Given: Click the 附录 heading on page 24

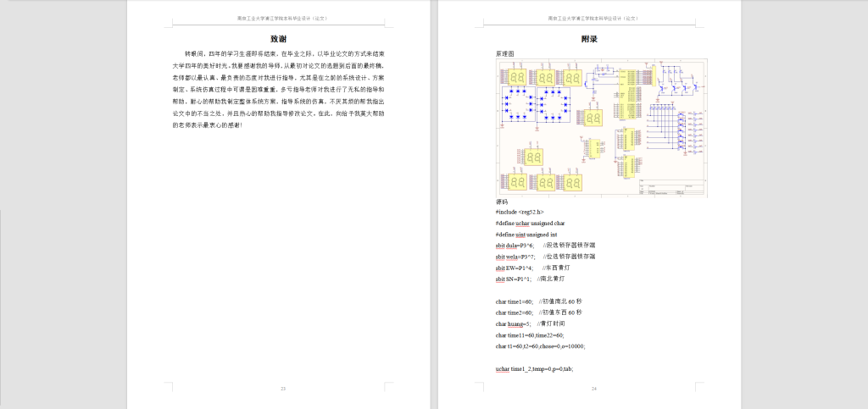Looking at the screenshot, I should pos(590,39).
